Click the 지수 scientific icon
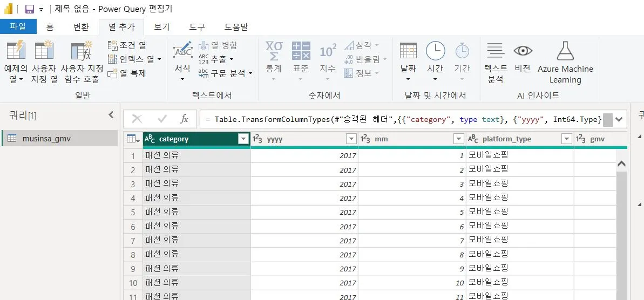 click(328, 51)
